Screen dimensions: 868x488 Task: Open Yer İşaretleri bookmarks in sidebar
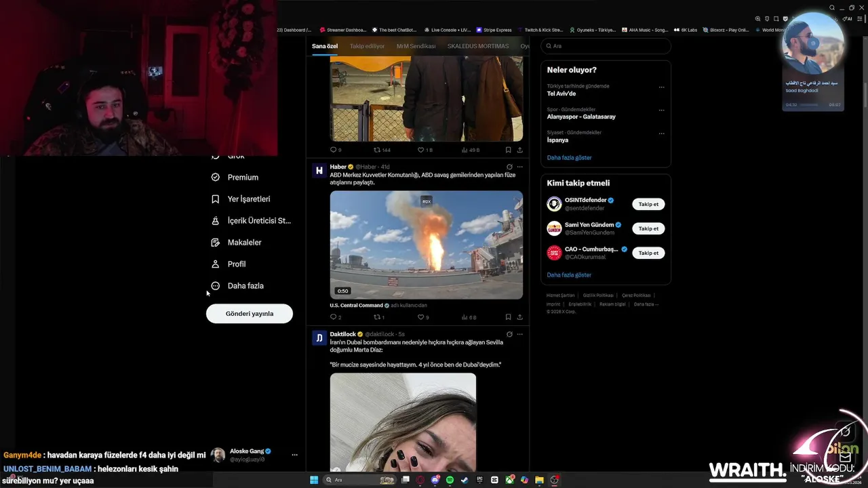[x=241, y=199]
